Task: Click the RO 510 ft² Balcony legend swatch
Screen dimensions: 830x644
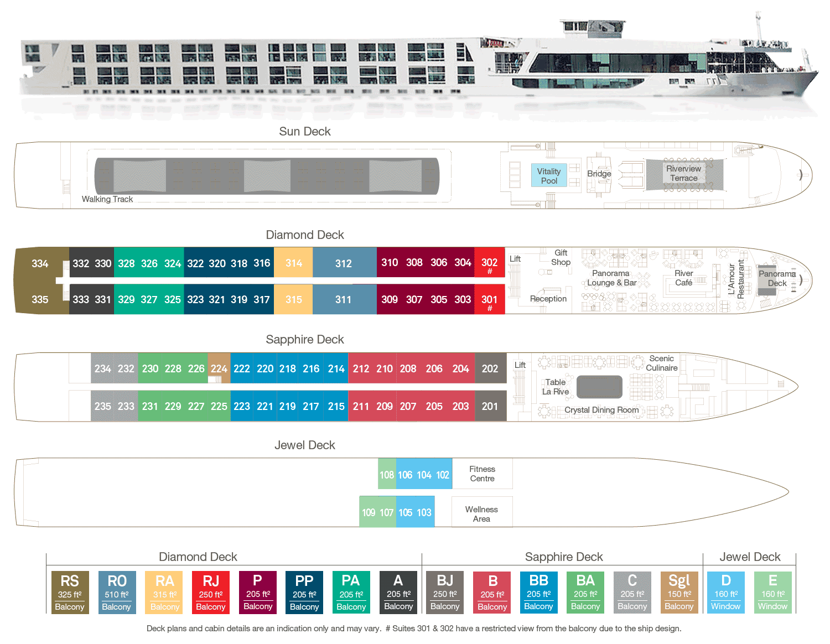Action: 117,593
